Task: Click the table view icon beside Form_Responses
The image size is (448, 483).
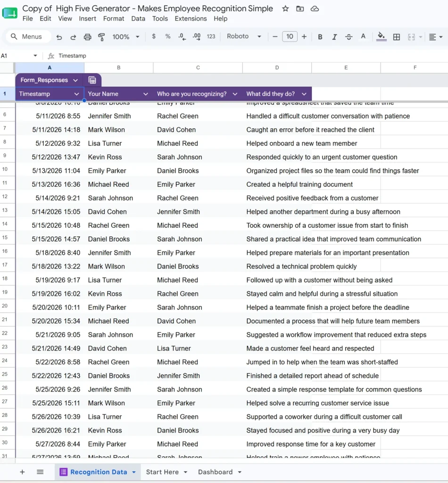Action: pyautogui.click(x=92, y=80)
